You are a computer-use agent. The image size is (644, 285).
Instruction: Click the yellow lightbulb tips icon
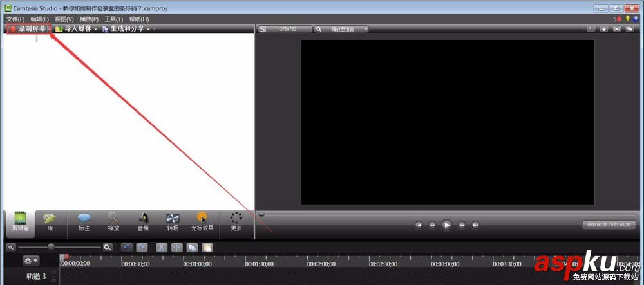627,19
